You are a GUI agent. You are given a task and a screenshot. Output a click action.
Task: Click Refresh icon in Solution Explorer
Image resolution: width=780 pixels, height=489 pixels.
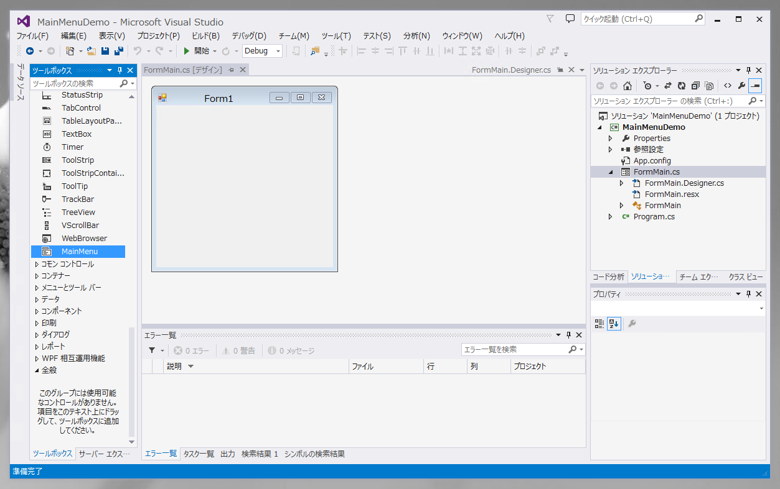click(x=682, y=86)
